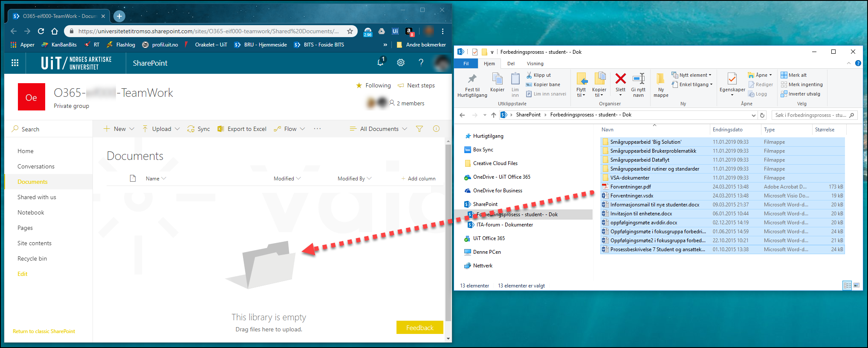Click Fest til Hurtigtilgang pin icon
This screenshot has height=348, width=868.
pyautogui.click(x=472, y=79)
